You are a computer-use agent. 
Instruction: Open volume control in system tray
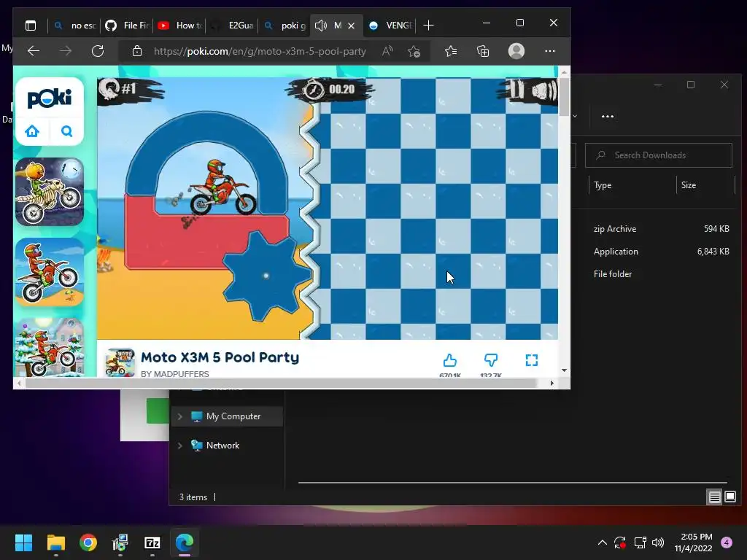tap(658, 542)
